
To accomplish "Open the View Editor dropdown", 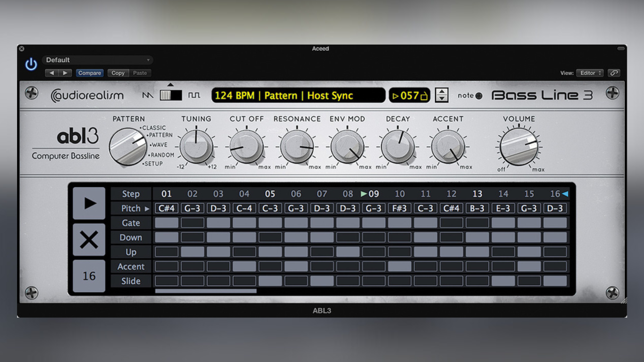I will pyautogui.click(x=590, y=73).
